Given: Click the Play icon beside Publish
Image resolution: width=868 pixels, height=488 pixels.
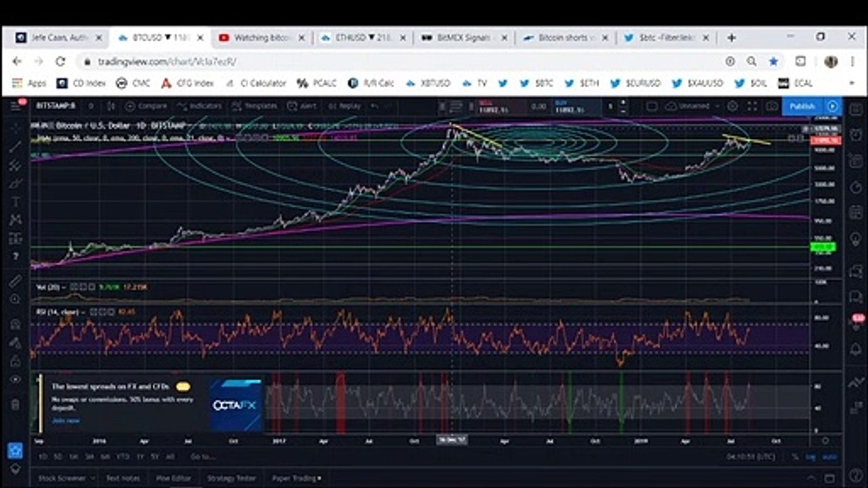Looking at the screenshot, I should click(x=832, y=106).
